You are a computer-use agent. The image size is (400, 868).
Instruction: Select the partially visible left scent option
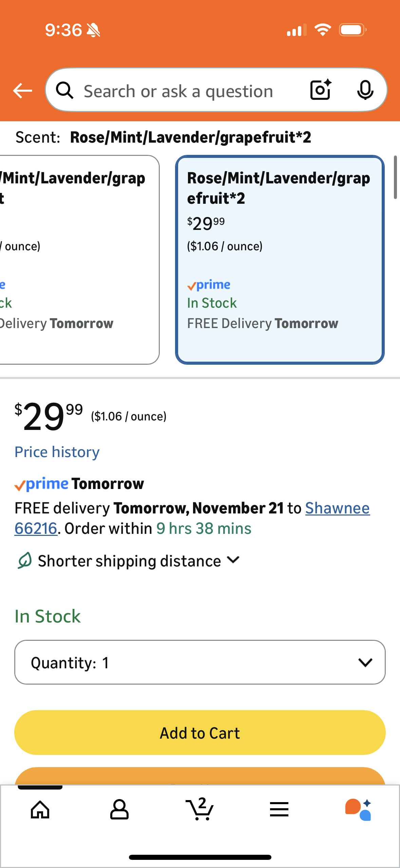coord(79,260)
